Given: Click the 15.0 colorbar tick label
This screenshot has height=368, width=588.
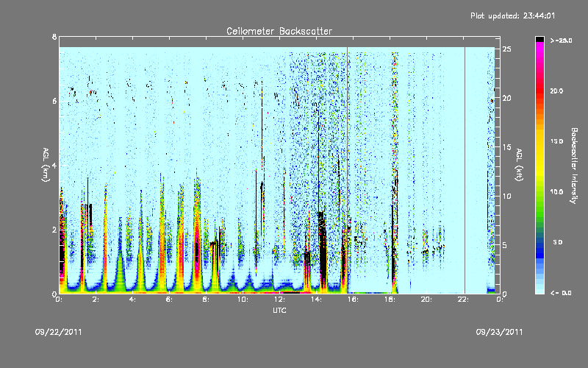Looking at the screenshot, I should point(556,141).
